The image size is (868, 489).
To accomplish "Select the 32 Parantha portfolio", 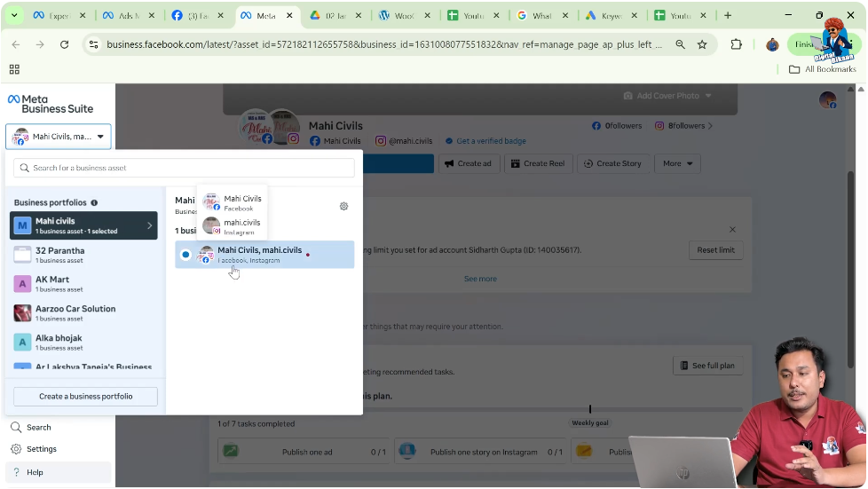I will (83, 255).
